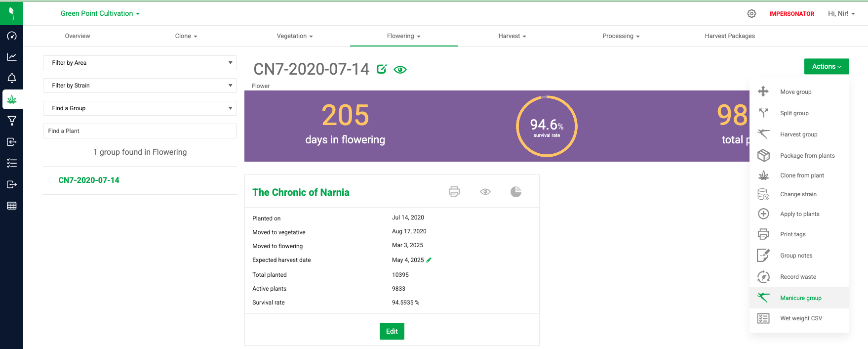Select the funnel icon in left sidebar

click(x=12, y=121)
